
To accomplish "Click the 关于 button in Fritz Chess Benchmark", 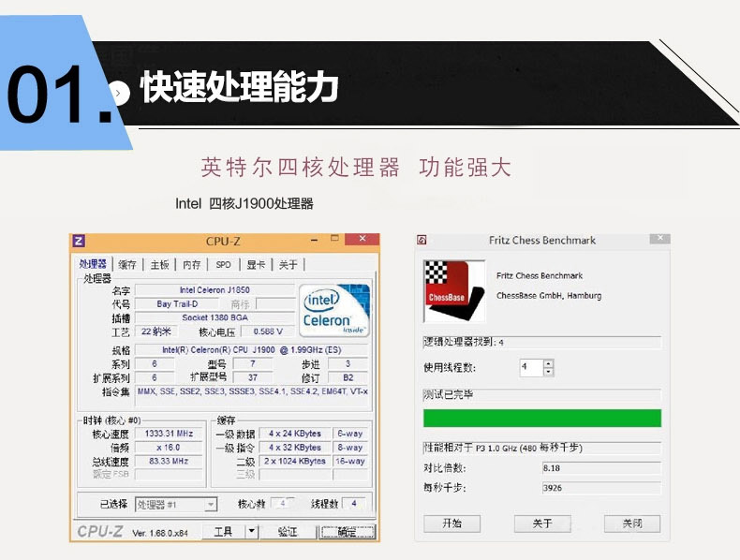I will tap(541, 523).
